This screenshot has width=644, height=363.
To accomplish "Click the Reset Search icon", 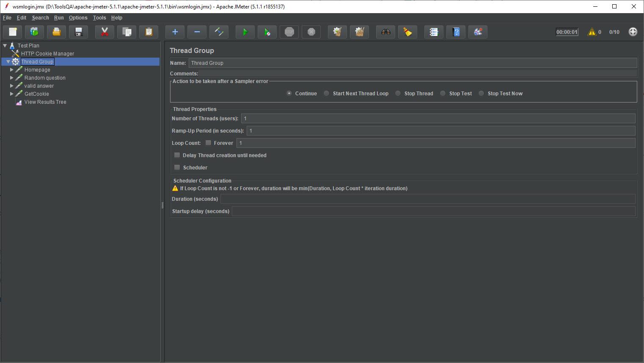I will coord(408,32).
